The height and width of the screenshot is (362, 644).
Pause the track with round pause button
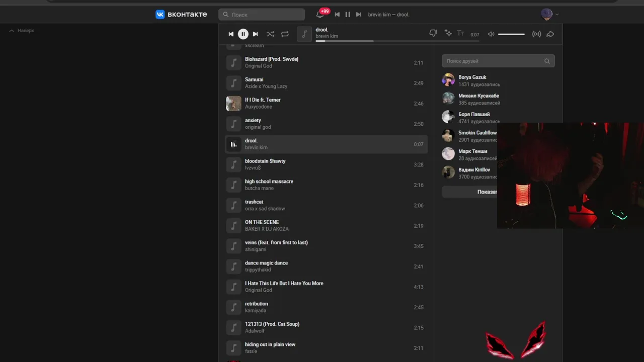coord(243,34)
